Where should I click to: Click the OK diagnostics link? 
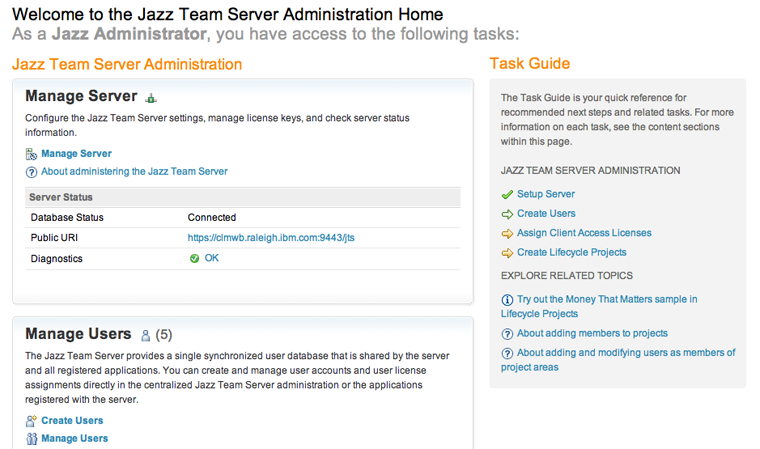[211, 258]
